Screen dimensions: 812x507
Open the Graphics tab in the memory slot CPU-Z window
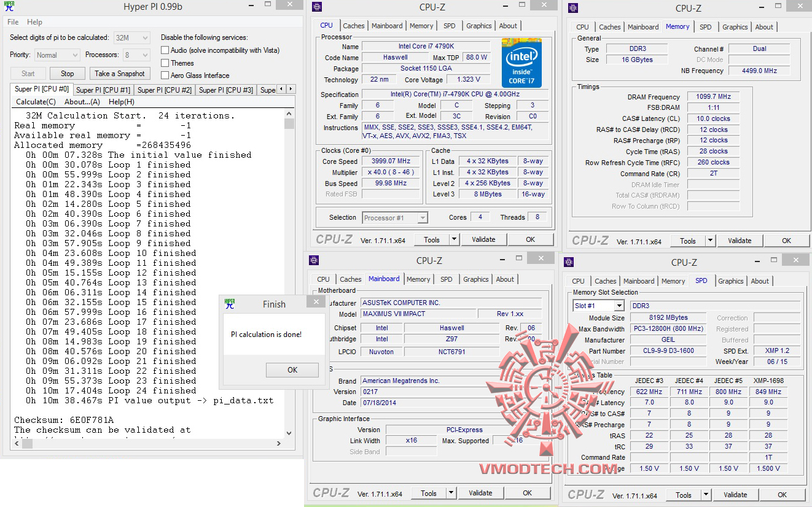(731, 281)
